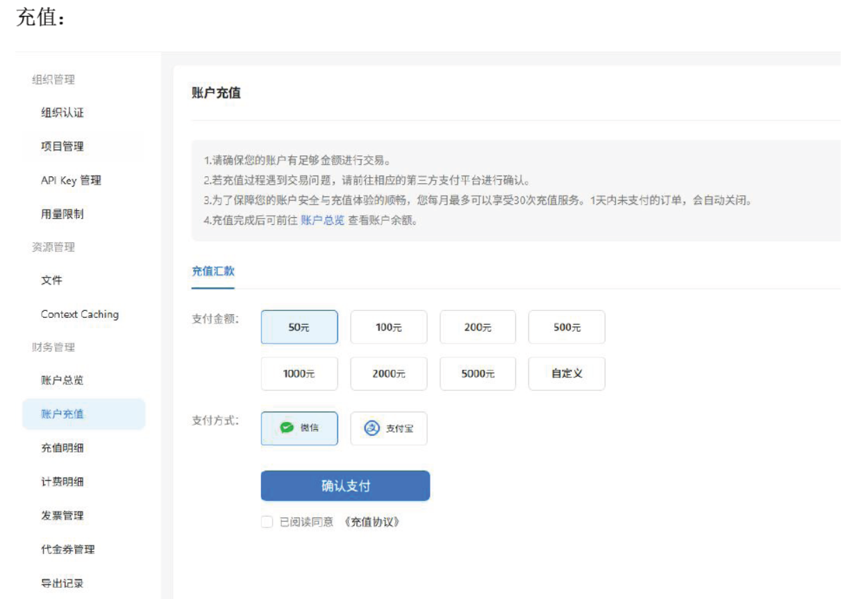
Task: Follow the 账户总览 link in the notice
Action: pos(322,221)
